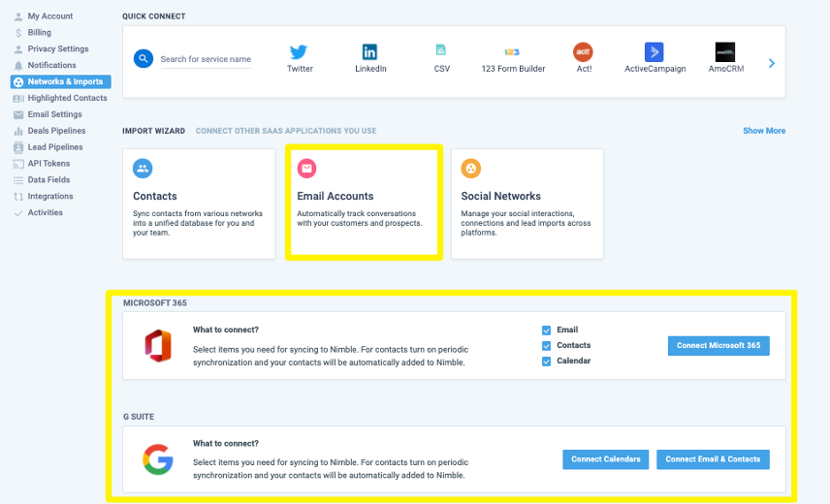The height and width of the screenshot is (504, 830).
Task: Select the Twitter bird icon
Action: 299,51
